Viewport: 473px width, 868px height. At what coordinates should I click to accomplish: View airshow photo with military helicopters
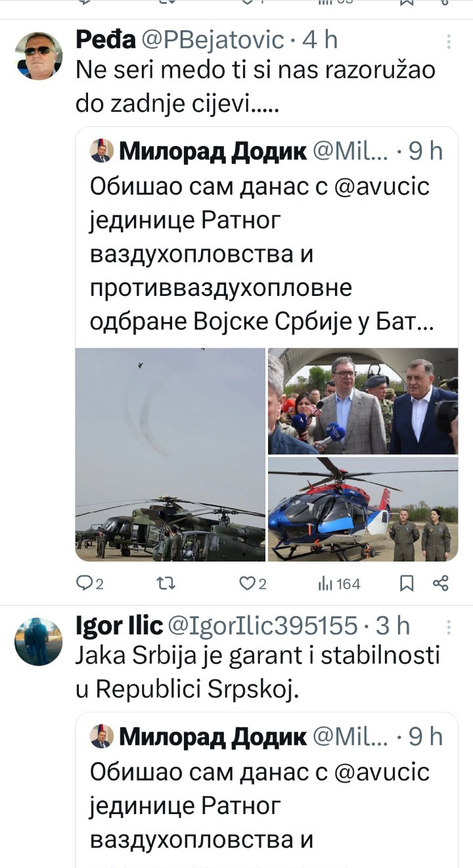coord(170,454)
